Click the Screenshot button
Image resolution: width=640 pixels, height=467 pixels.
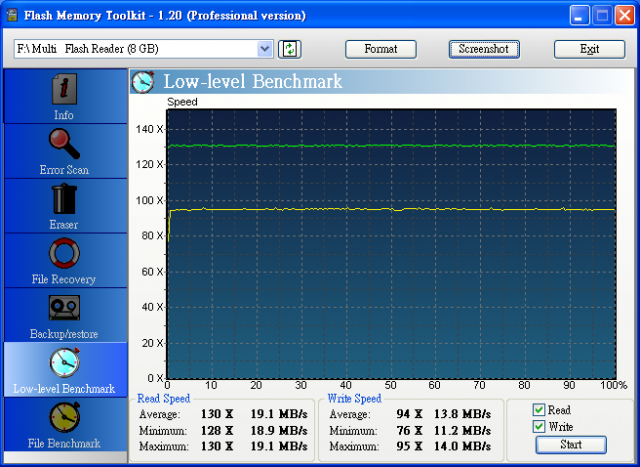(x=484, y=49)
